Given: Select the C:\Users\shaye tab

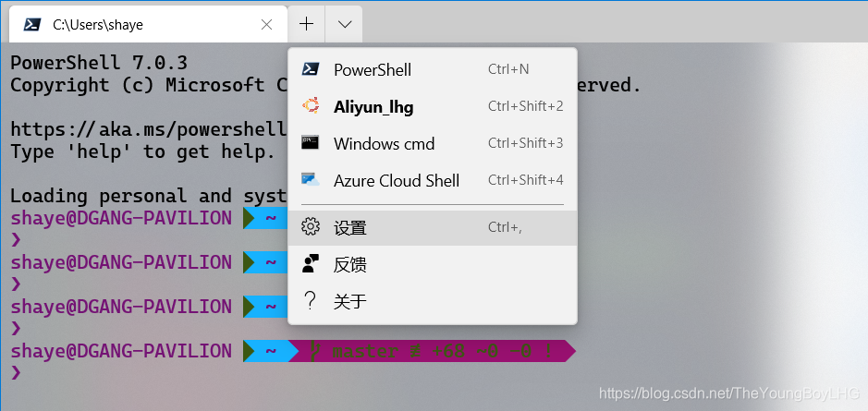Looking at the screenshot, I should tap(148, 24).
